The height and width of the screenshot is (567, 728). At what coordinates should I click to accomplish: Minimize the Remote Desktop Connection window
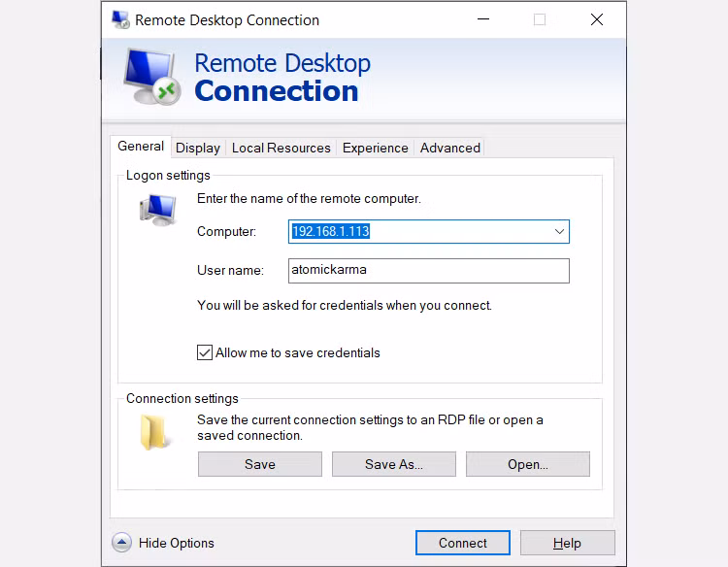click(x=483, y=19)
